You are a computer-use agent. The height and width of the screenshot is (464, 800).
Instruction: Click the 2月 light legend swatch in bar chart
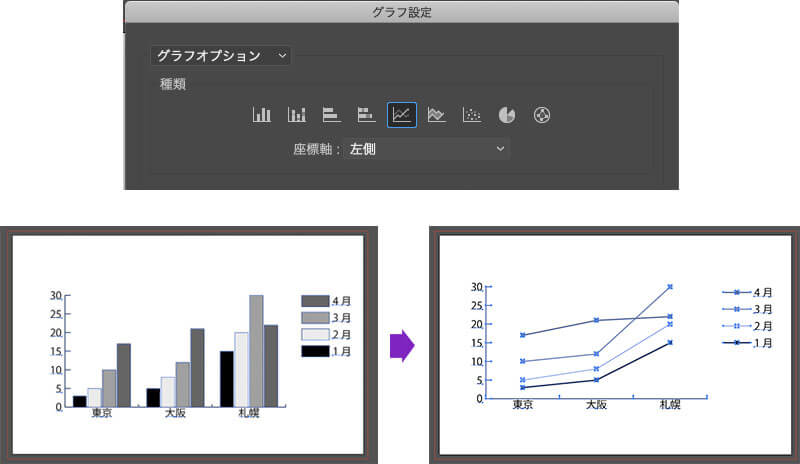[x=315, y=334]
